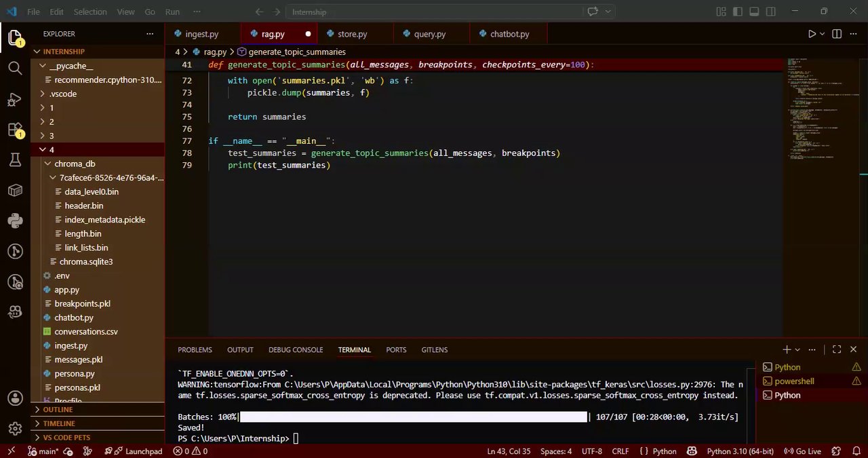Open the Testing flask icon

[x=15, y=160]
